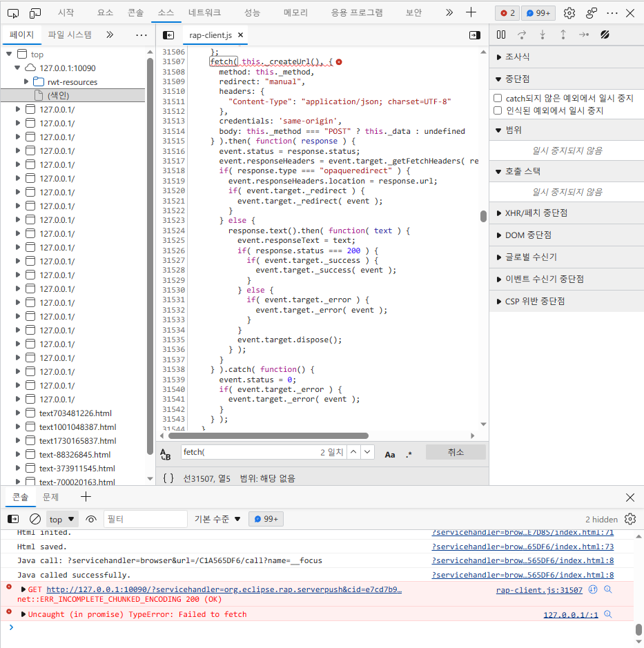Open the 기본 수준 log level dropdown
The width and height of the screenshot is (644, 648).
[x=217, y=519]
